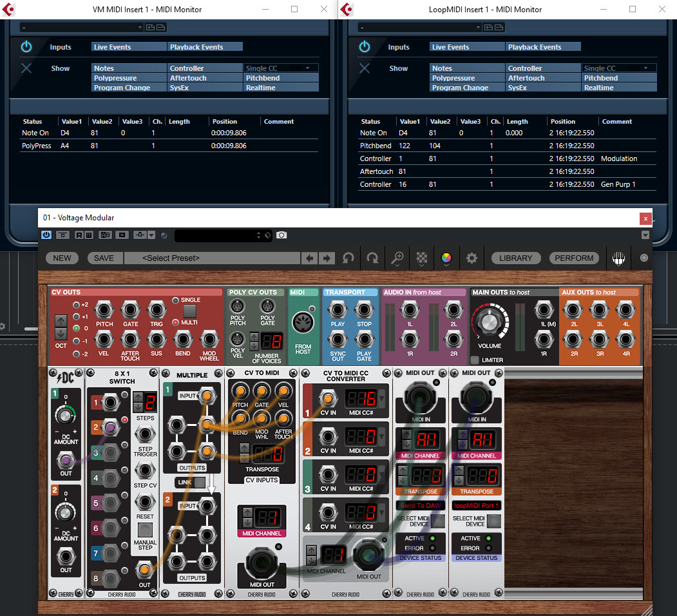Image resolution: width=677 pixels, height=616 pixels.
Task: Open the Single CC dropdown in LoopMIDI monitor
Action: (619, 68)
